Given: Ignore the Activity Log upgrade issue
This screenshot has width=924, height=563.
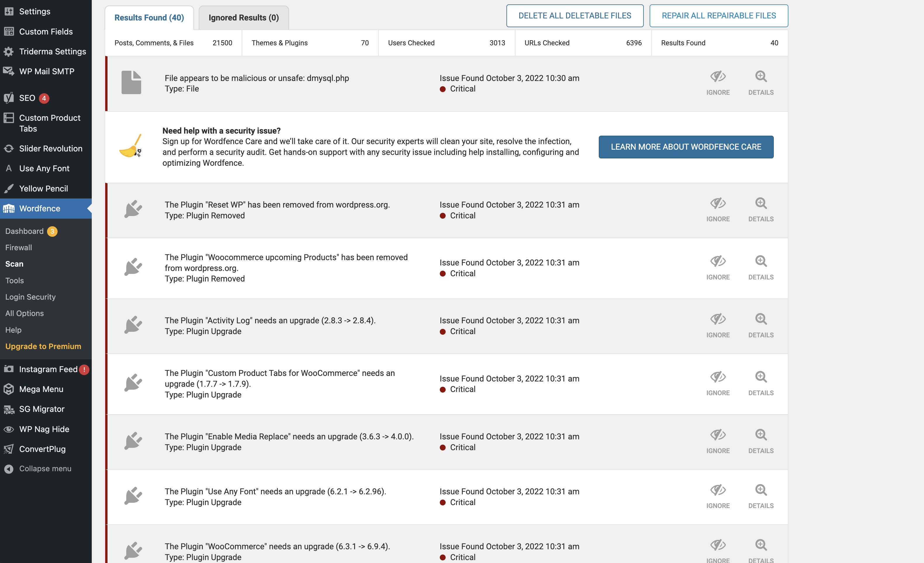Looking at the screenshot, I should coord(718,326).
